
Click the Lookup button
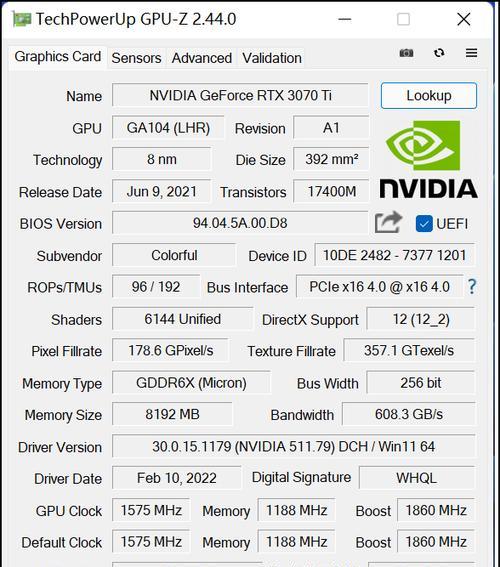click(429, 96)
